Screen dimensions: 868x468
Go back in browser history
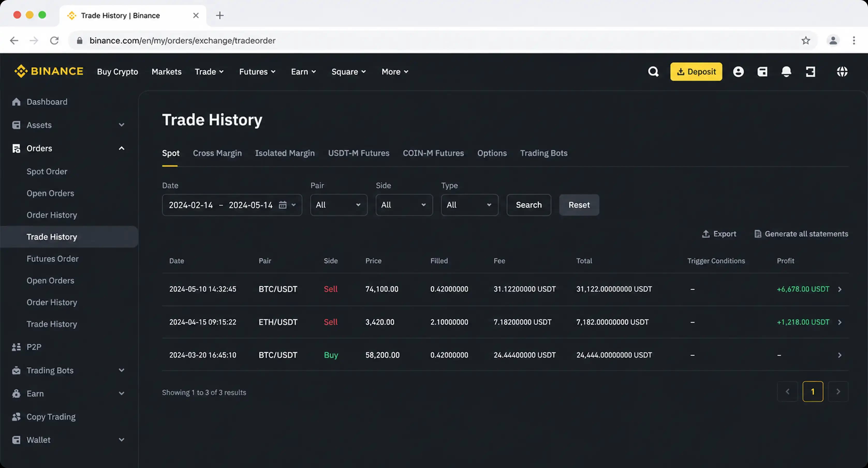point(14,40)
